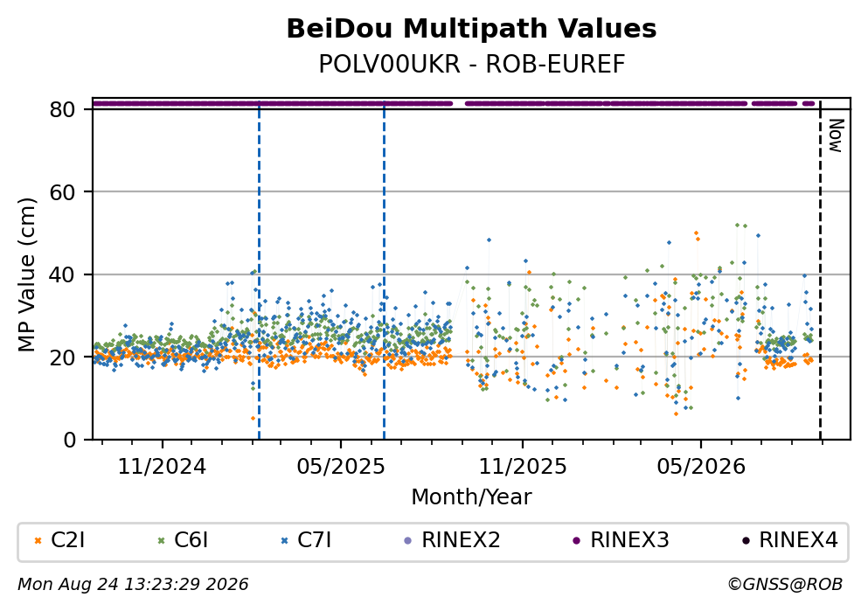The width and height of the screenshot is (868, 611).
Task: Click the '05/2025' x-axis tick label
Action: tap(340, 467)
